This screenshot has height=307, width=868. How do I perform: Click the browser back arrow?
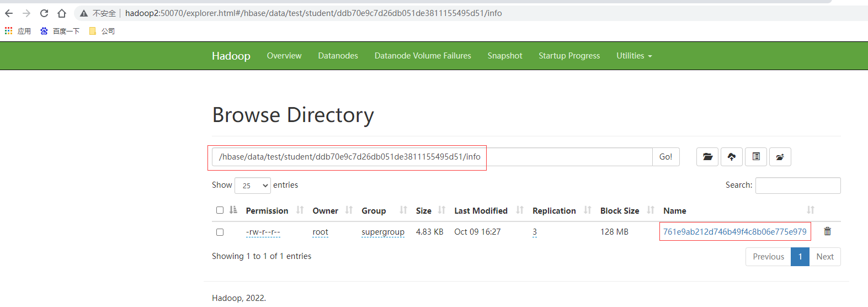pyautogui.click(x=9, y=13)
